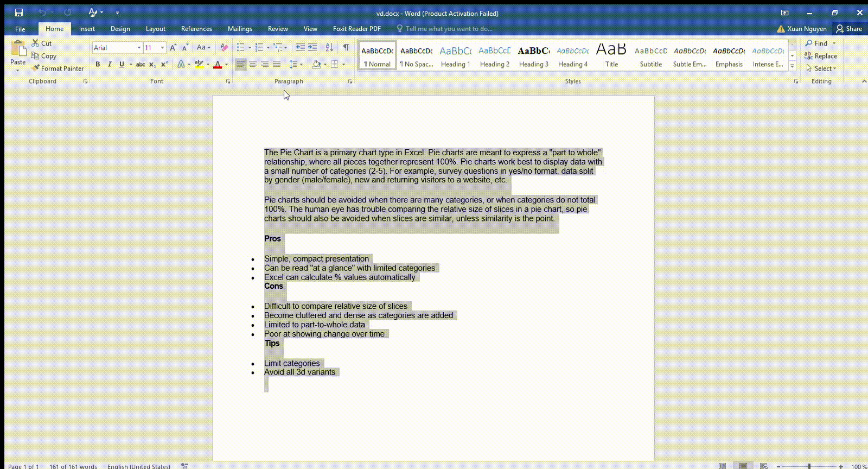
Task: Open borders dropdown arrow
Action: [x=343, y=64]
